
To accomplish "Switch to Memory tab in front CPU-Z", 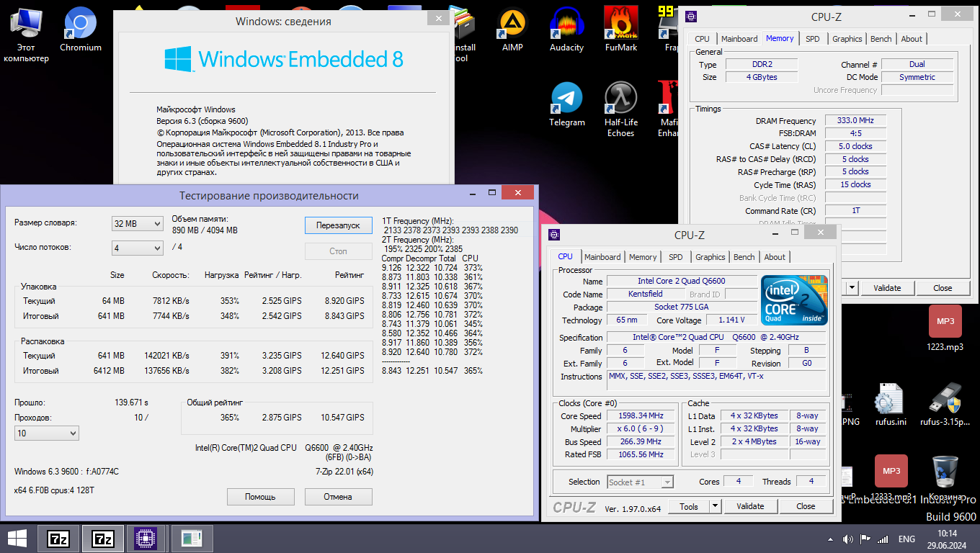I will (643, 257).
